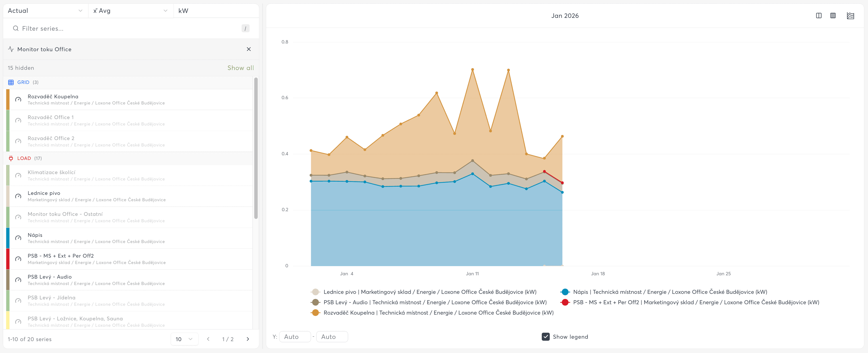The height and width of the screenshot is (353, 868).
Task: Toggle Rozvaděč Office 1 series visibility
Action: 129,120
